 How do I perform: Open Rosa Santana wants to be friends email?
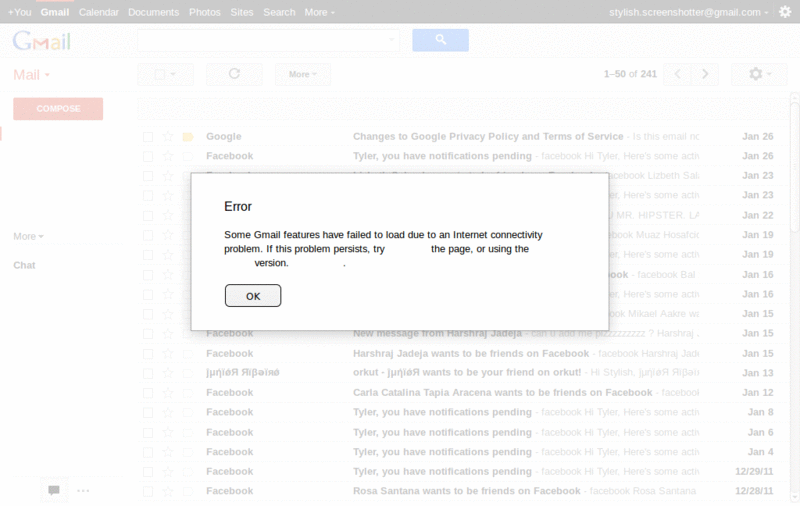pyautogui.click(x=466, y=491)
